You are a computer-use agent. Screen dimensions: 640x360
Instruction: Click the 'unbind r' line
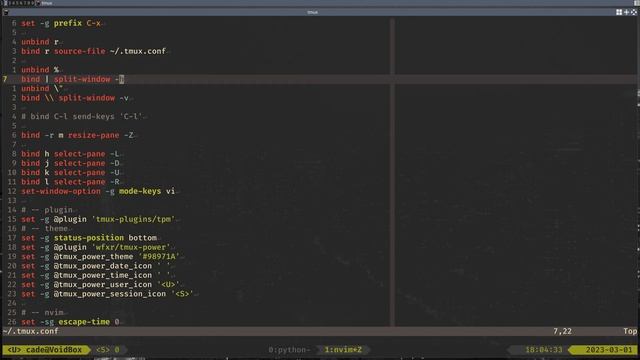click(x=40, y=42)
